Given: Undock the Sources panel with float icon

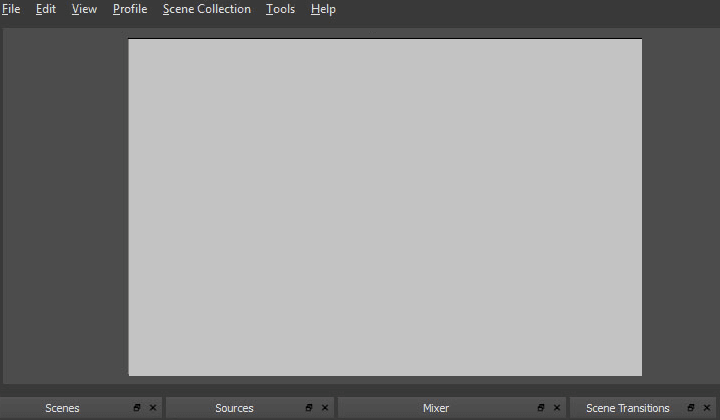Looking at the screenshot, I should coord(309,408).
